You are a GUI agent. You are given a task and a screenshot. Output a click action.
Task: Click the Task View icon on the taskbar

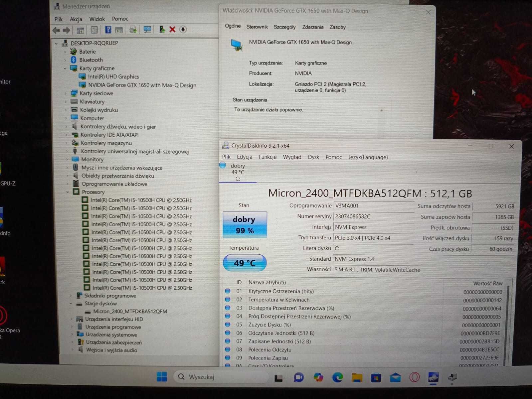(x=278, y=378)
